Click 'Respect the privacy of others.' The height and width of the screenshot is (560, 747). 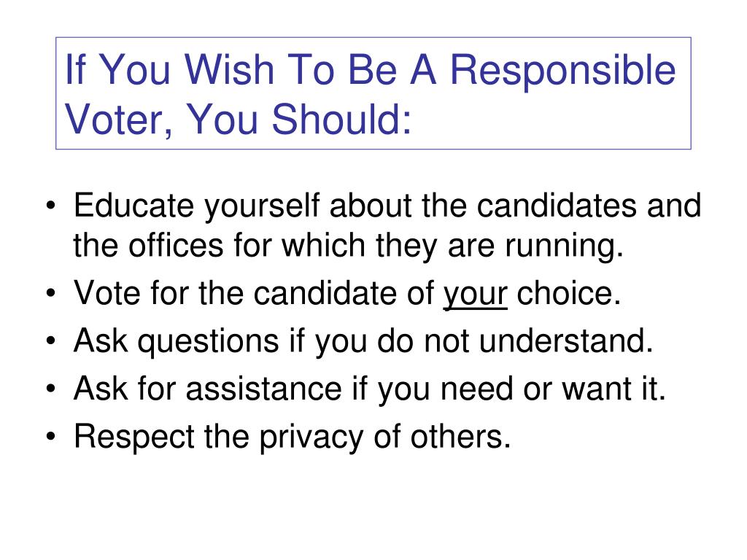coord(292,437)
